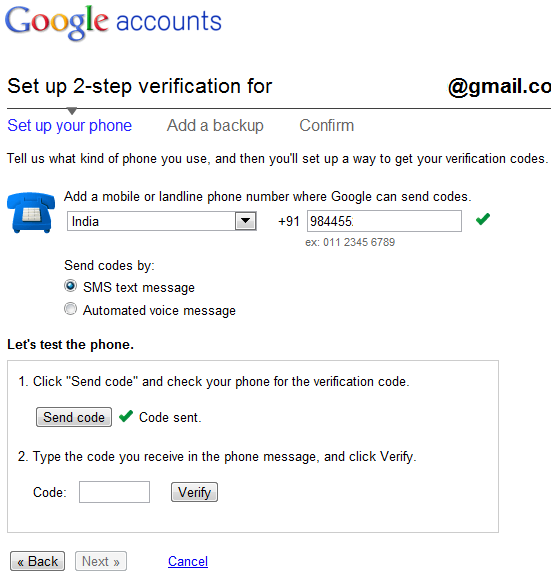Screen dimensions: 551x580
Task: Focus the Code input field
Action: [x=114, y=492]
